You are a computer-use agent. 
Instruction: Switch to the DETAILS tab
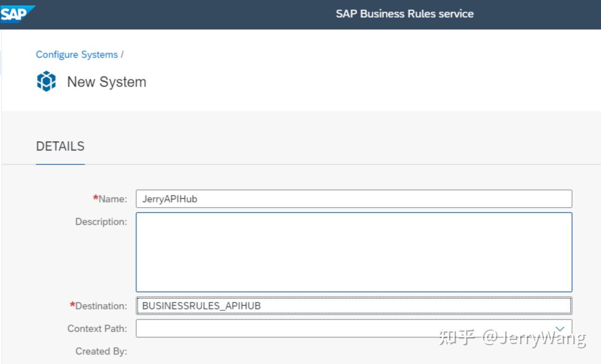60,146
